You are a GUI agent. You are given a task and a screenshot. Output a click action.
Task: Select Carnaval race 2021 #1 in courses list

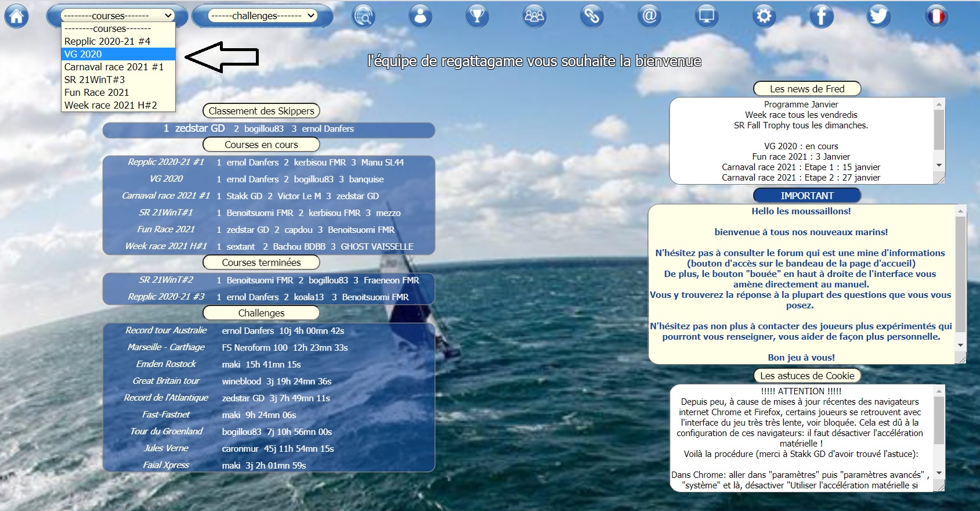tap(118, 67)
